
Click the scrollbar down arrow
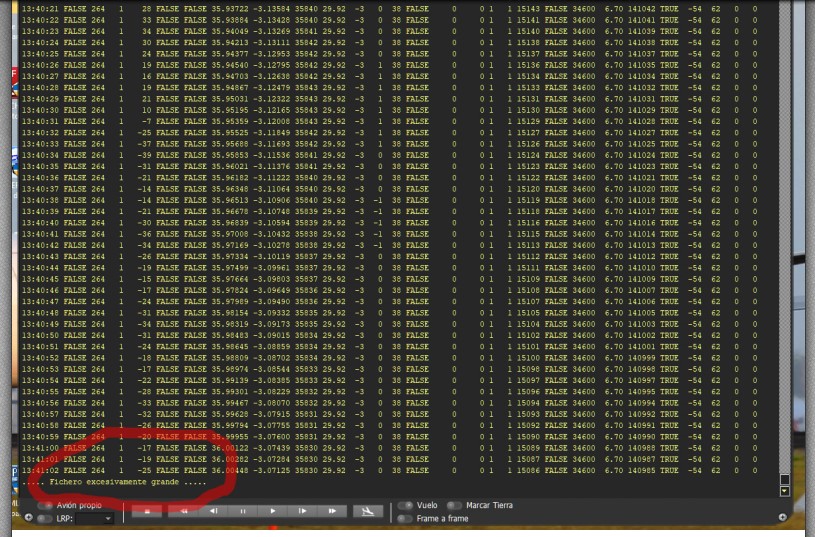click(784, 492)
